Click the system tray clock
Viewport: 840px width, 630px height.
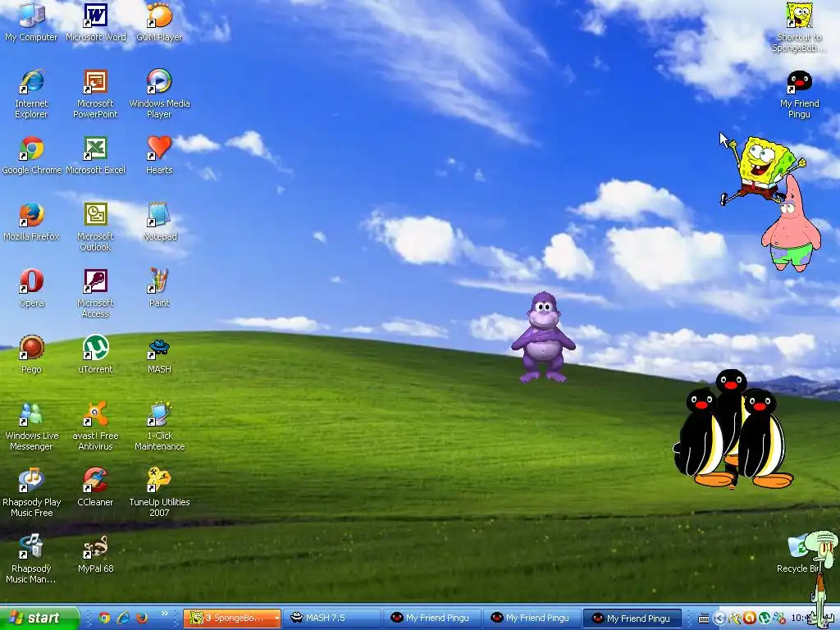pyautogui.click(x=802, y=619)
